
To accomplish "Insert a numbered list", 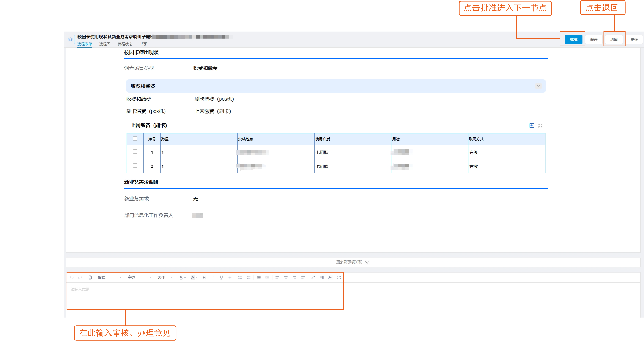I will (x=240, y=277).
